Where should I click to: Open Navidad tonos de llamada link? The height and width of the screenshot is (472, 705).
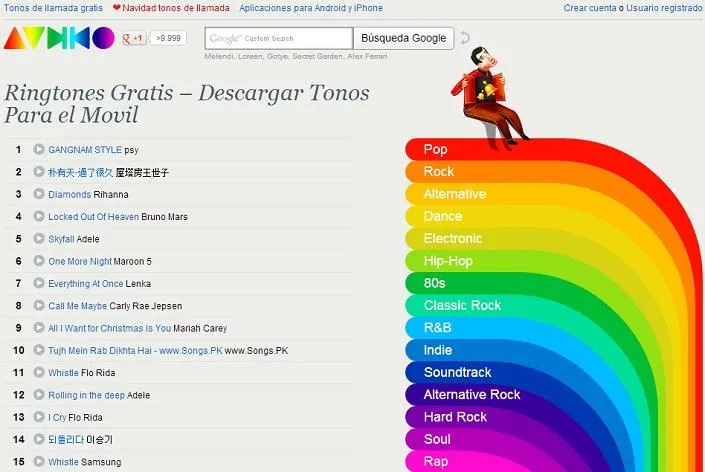176,8
